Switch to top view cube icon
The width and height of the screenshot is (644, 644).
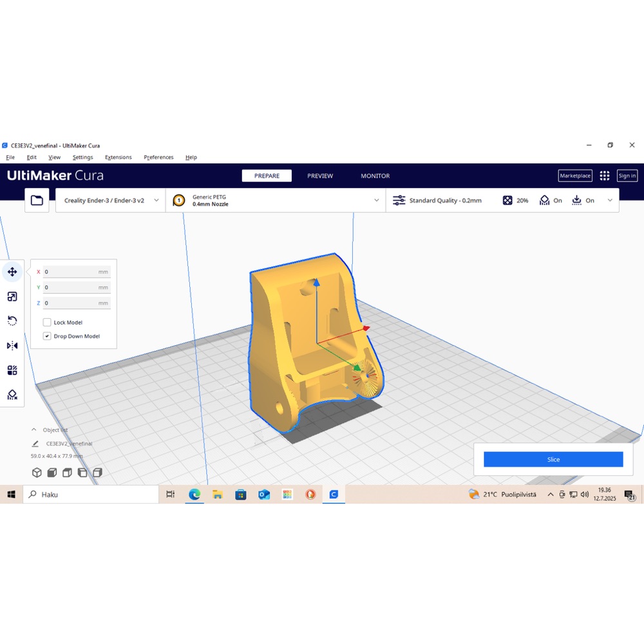[68, 473]
